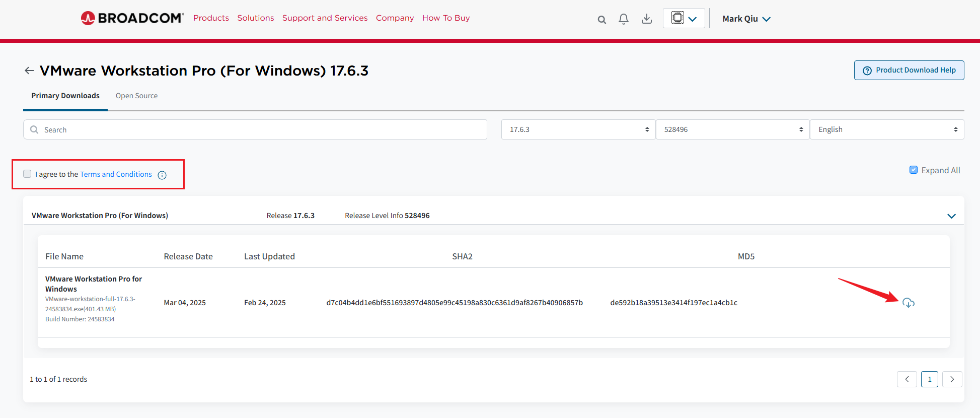The height and width of the screenshot is (418, 980).
Task: Download VMware Workstation Pro cloud icon
Action: (909, 303)
